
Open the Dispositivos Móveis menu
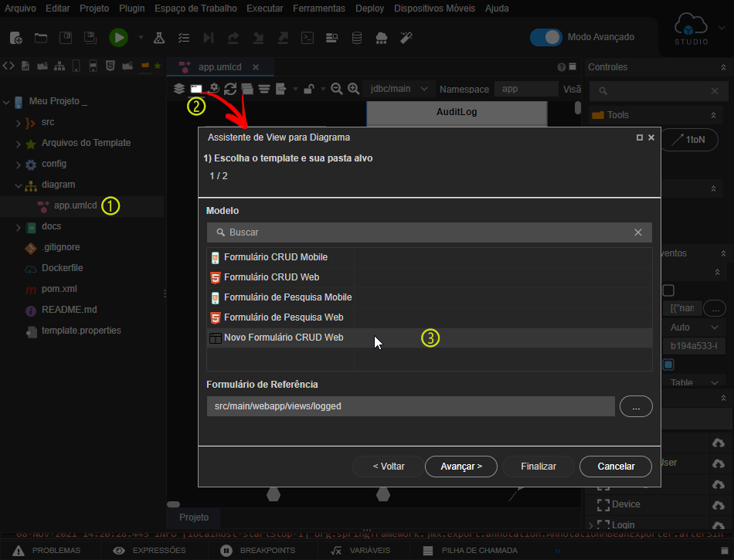(434, 8)
